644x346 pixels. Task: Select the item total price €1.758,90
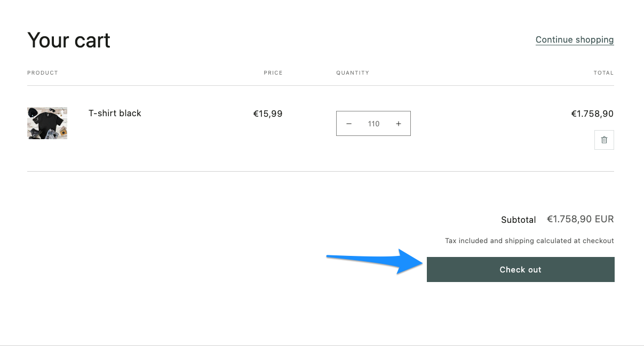point(592,114)
